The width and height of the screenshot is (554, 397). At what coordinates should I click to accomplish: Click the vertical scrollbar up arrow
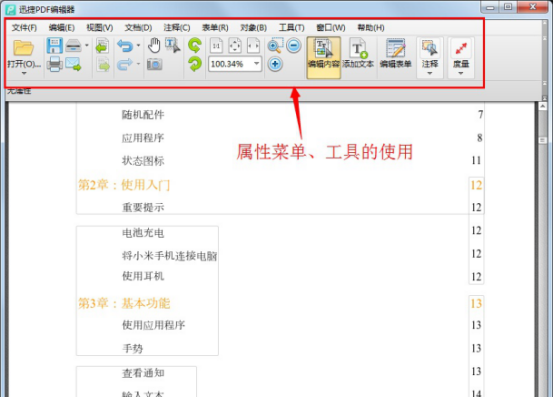pyautogui.click(x=543, y=106)
